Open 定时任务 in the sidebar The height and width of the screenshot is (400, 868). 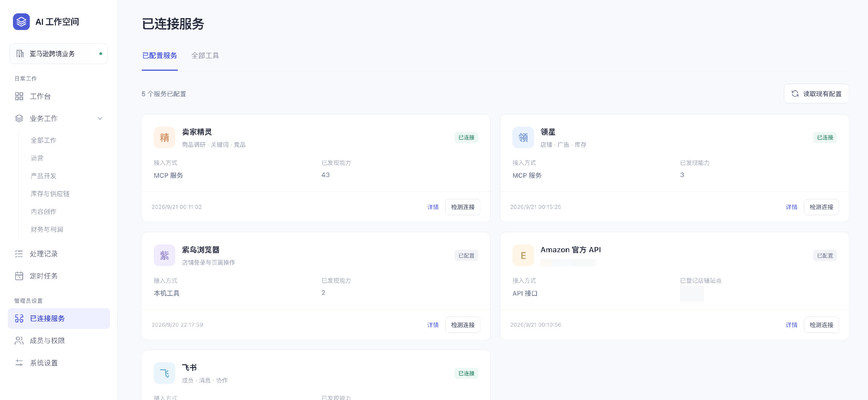coord(59,276)
